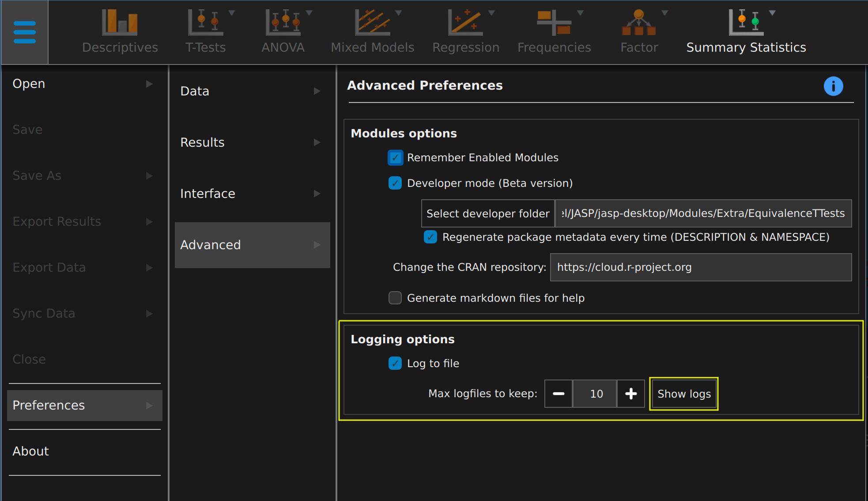Click the max logfiles value field
The width and height of the screenshot is (868, 501).
pyautogui.click(x=594, y=394)
